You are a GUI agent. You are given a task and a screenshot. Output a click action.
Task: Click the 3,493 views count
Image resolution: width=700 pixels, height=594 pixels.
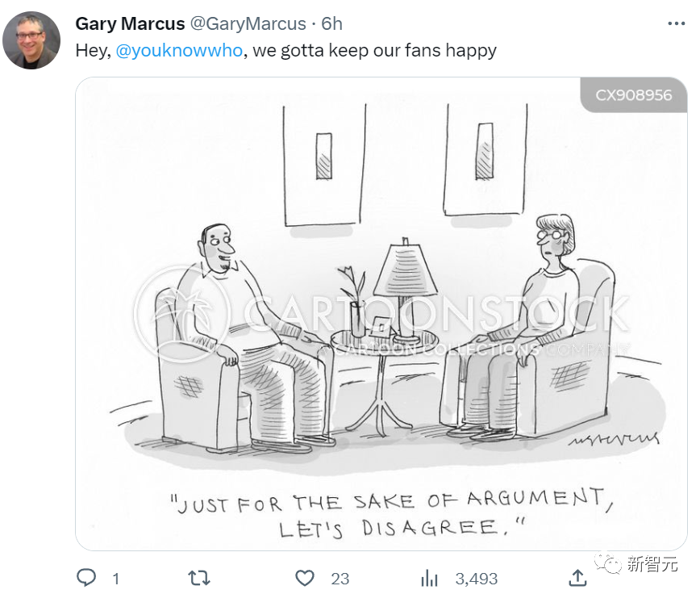point(476,579)
